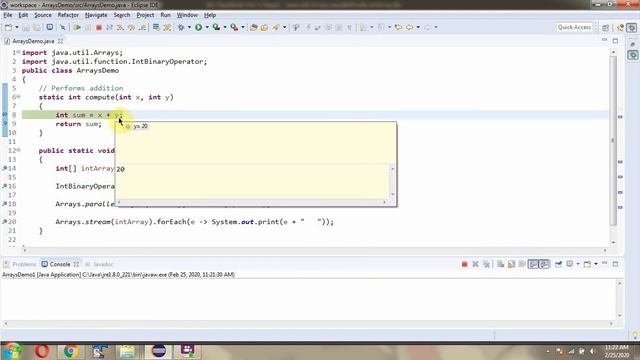
Task: Click the Open Type icon
Action: pos(253,27)
